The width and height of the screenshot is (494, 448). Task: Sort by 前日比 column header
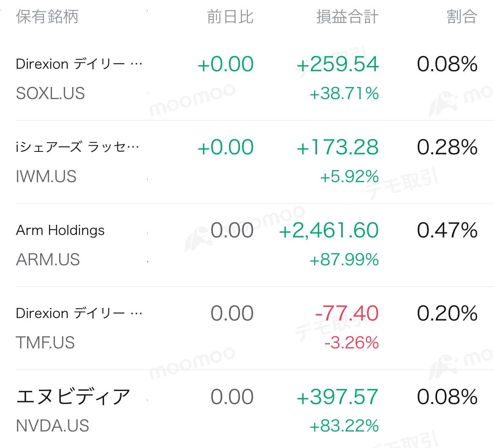230,17
